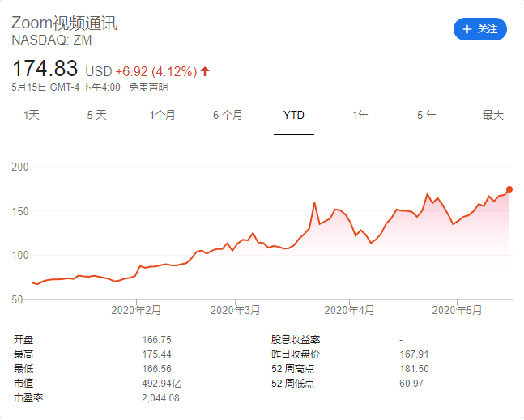The height and width of the screenshot is (420, 524).
Task: Click the 股息收益率 label
Action: click(x=296, y=340)
